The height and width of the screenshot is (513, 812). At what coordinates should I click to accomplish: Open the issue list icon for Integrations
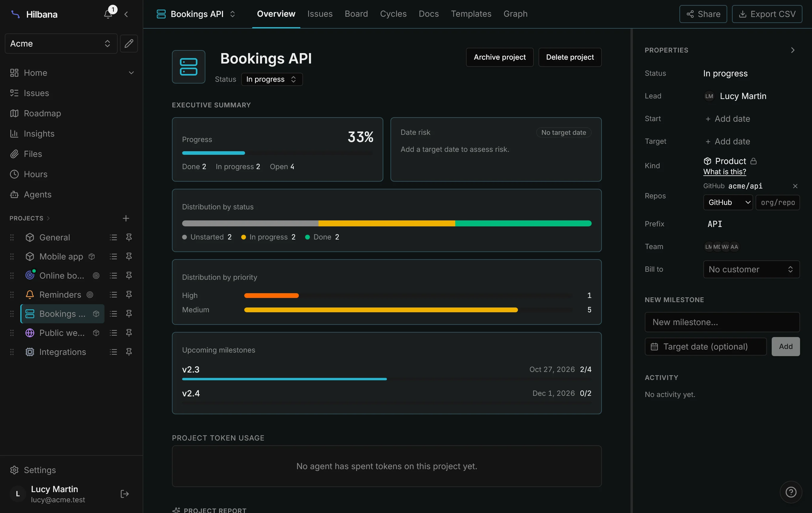(113, 352)
